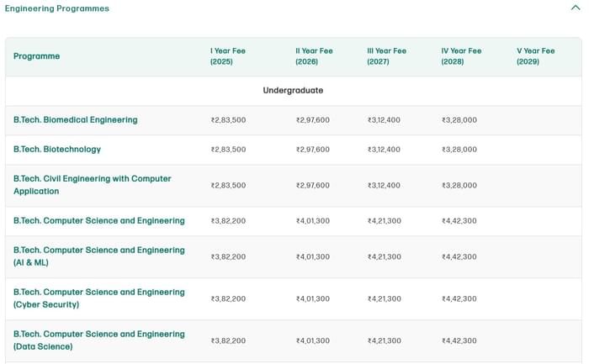589x364 pixels.
Task: Open the CSE (Data Science) programme
Action: pyautogui.click(x=99, y=340)
